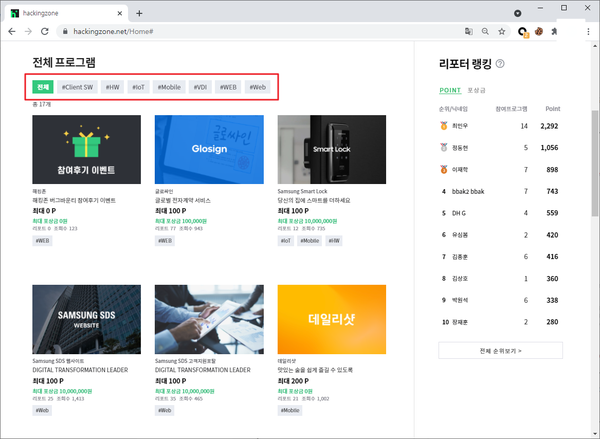Click the profile dropdown icon in the title bar
This screenshot has width=600, height=439.
(x=518, y=13)
